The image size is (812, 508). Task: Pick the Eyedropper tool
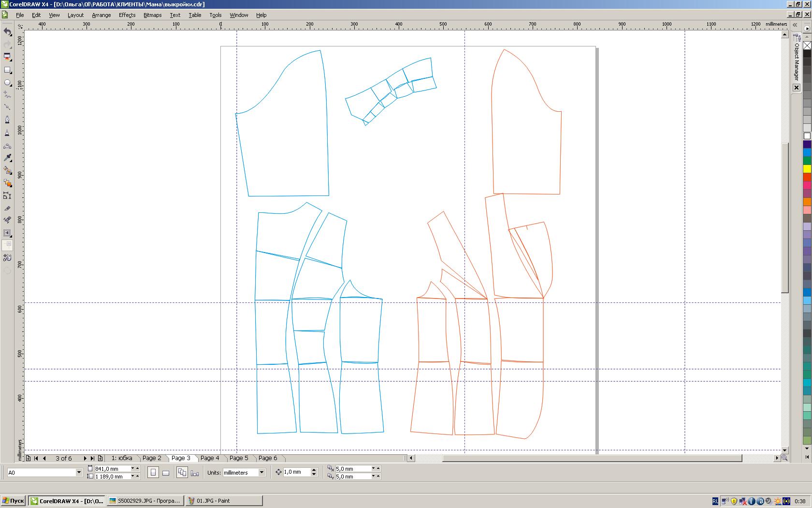[x=7, y=158]
